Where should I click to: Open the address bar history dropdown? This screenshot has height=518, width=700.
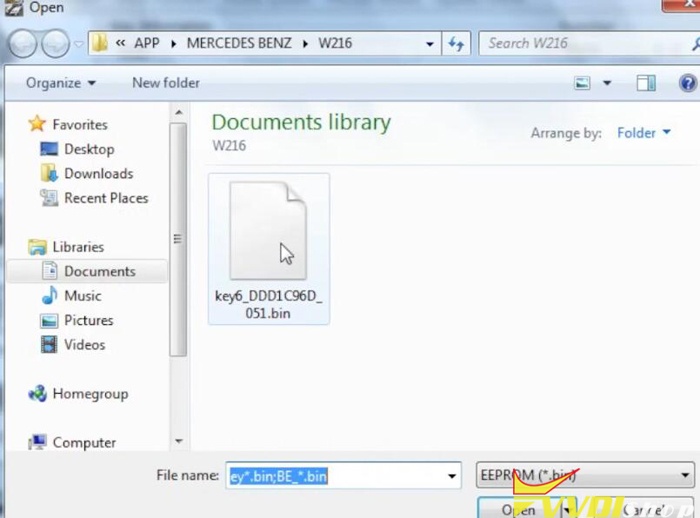[429, 44]
